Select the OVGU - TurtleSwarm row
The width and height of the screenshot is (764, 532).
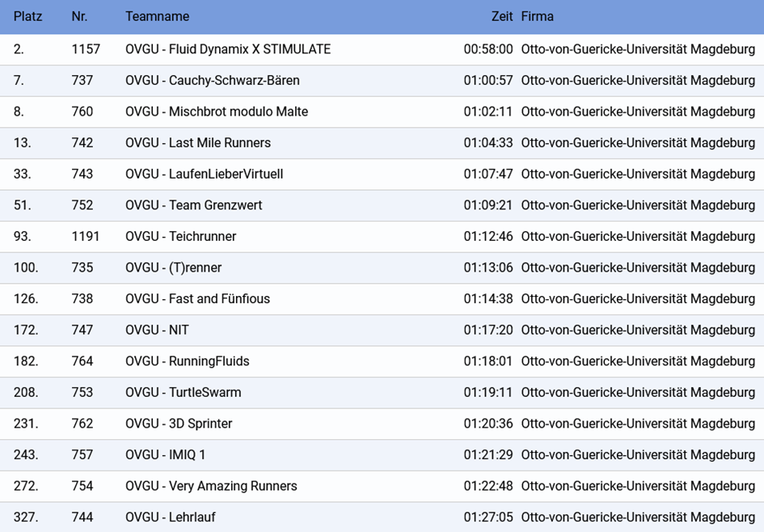tap(382, 392)
